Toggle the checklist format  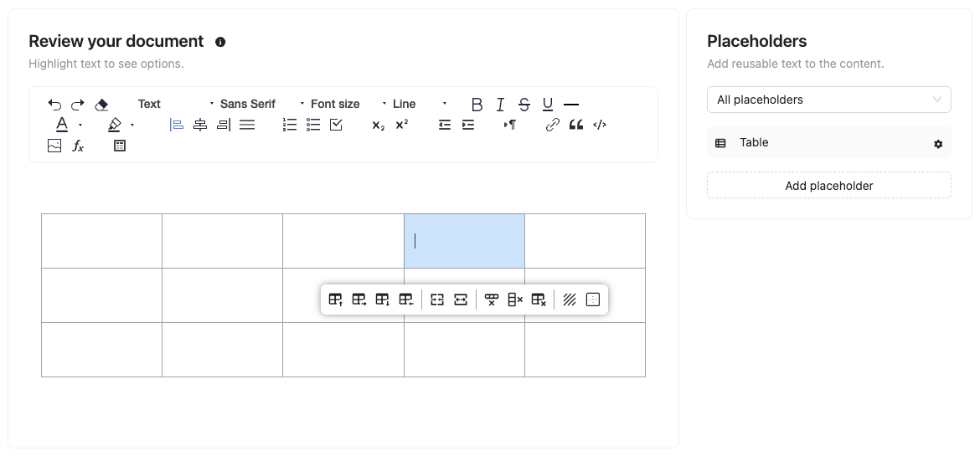coord(336,125)
